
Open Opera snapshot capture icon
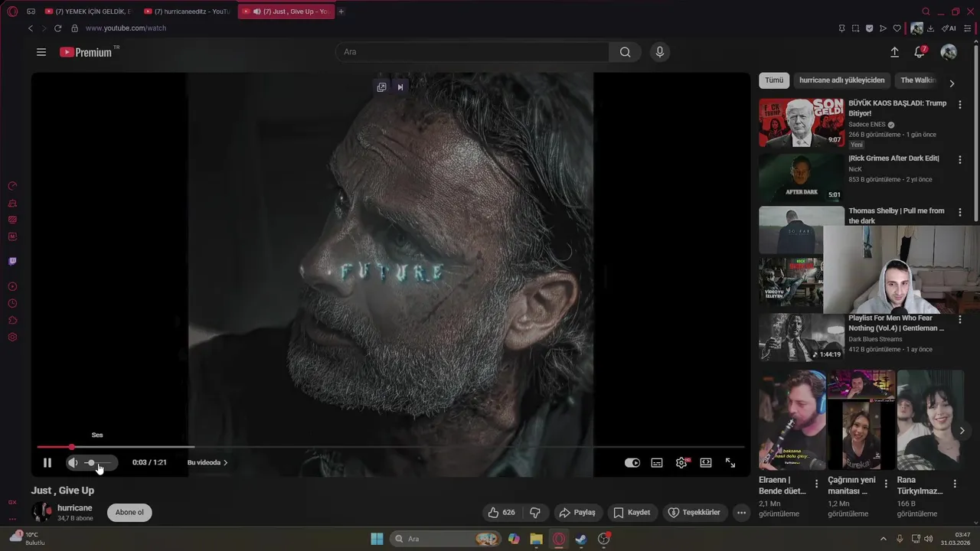coord(855,28)
